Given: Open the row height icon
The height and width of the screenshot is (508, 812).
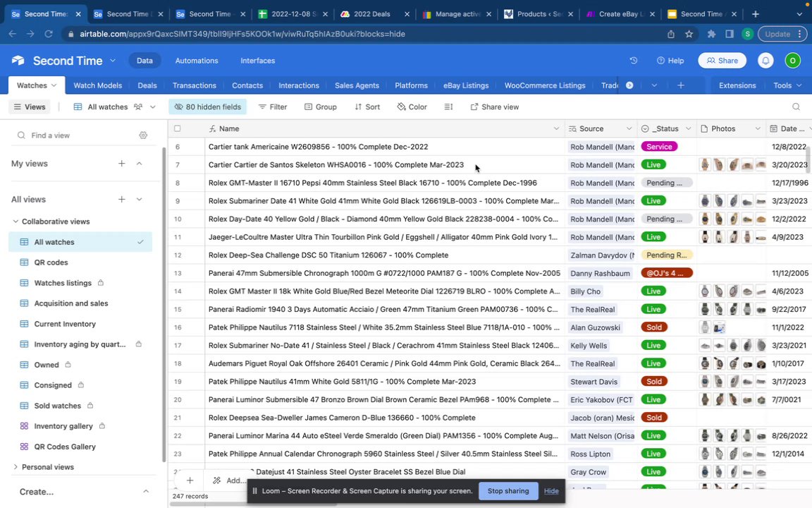Looking at the screenshot, I should tap(448, 107).
